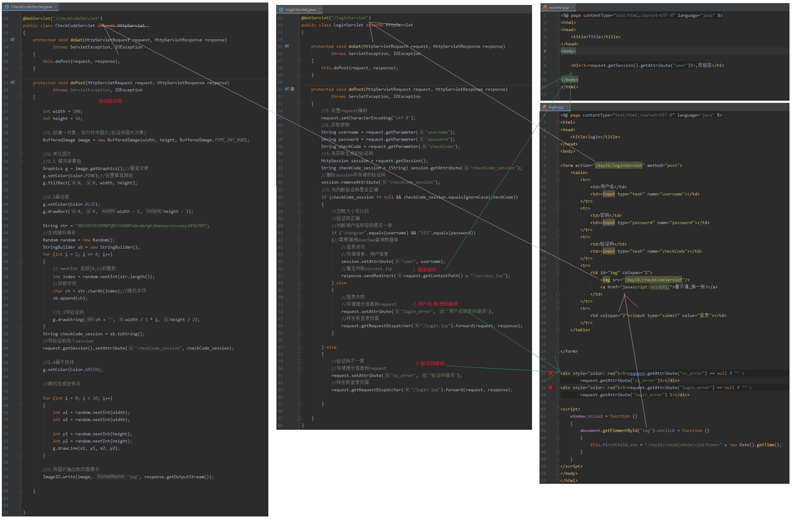Toggle the breakpoint on login.jsp line 39

[550, 388]
